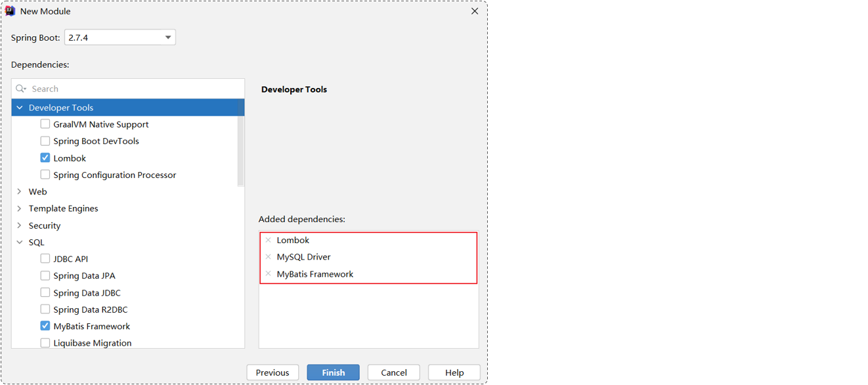Uncheck the Lombok checkbox

pyautogui.click(x=45, y=158)
